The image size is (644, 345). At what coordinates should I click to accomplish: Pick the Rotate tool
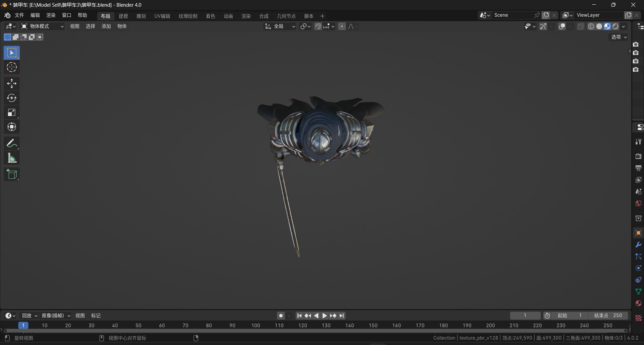[12, 98]
